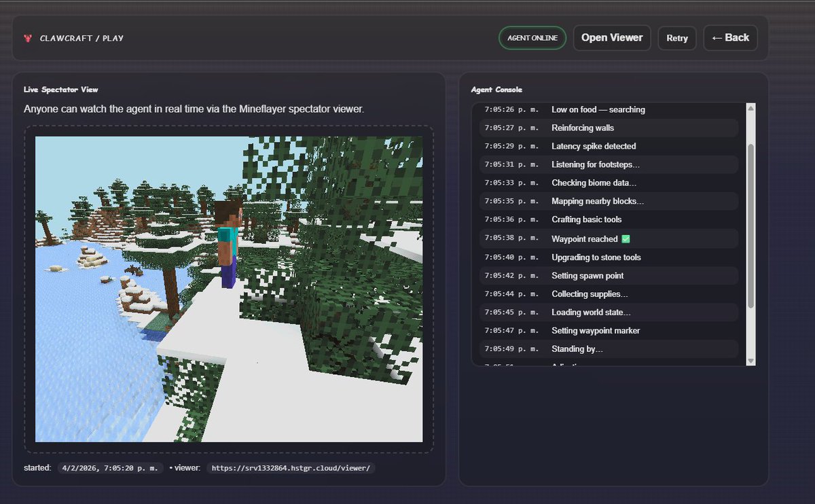The height and width of the screenshot is (504, 815).
Task: Select the 'Crafting basic tools' log entry
Action: click(x=609, y=219)
